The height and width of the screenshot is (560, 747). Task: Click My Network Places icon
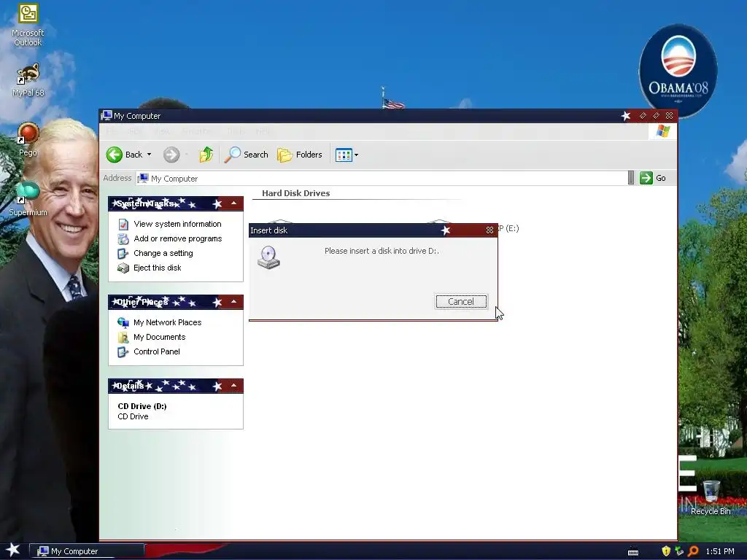(123, 322)
